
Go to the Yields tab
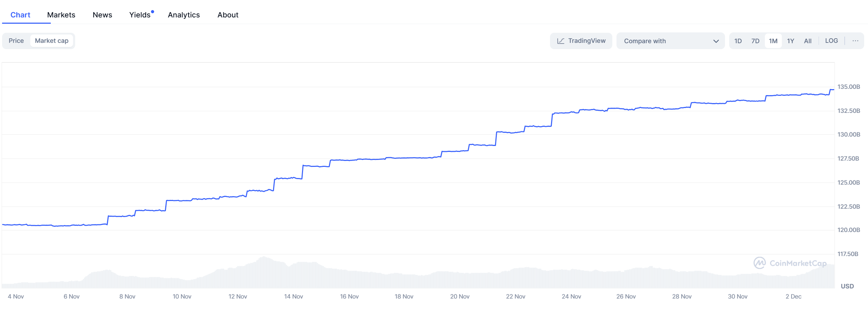click(140, 15)
